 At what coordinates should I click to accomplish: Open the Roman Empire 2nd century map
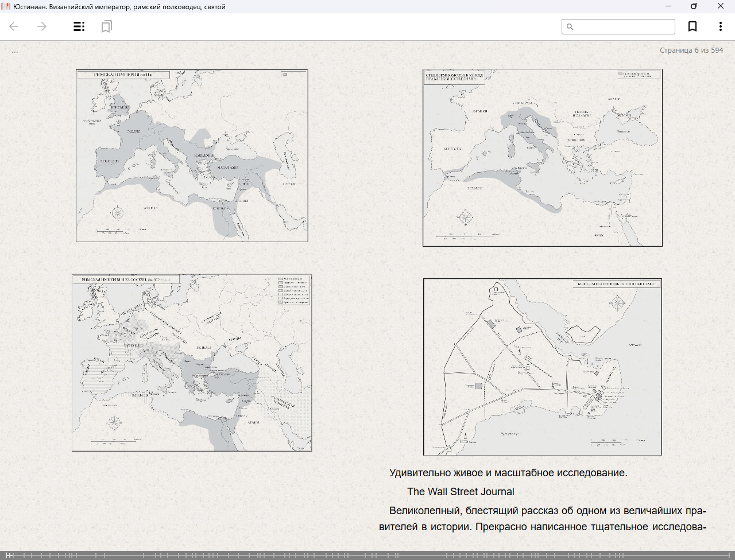pyautogui.click(x=192, y=155)
